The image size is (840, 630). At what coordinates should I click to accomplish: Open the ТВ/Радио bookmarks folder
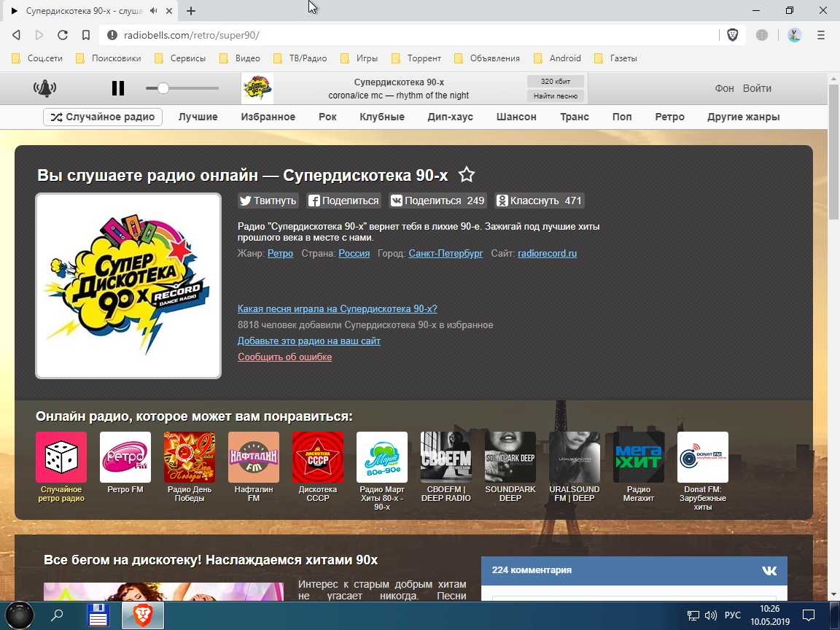[x=300, y=58]
